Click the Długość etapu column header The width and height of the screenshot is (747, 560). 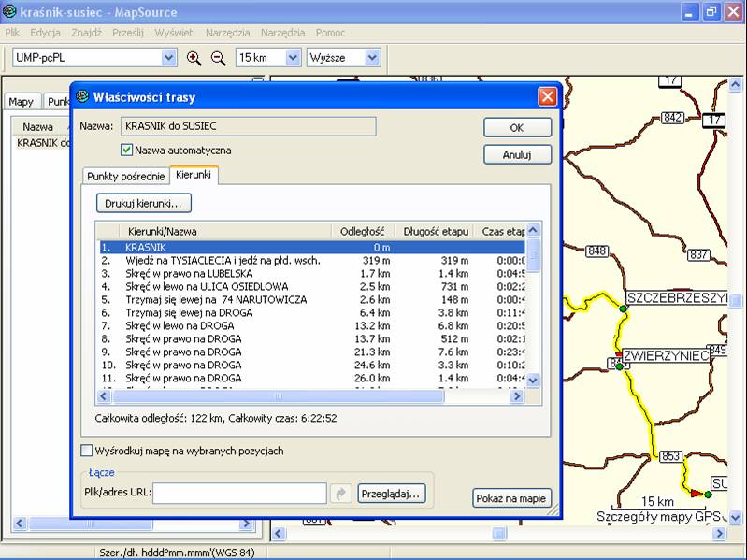(x=436, y=232)
